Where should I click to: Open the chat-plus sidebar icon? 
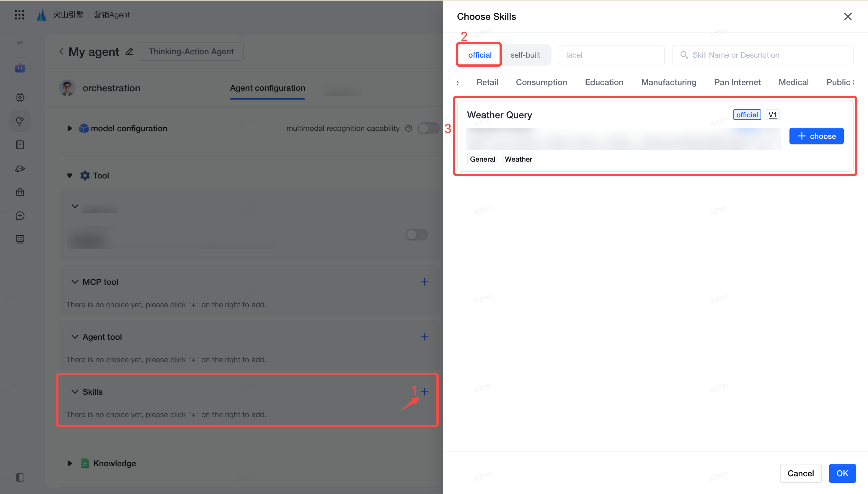(x=20, y=216)
